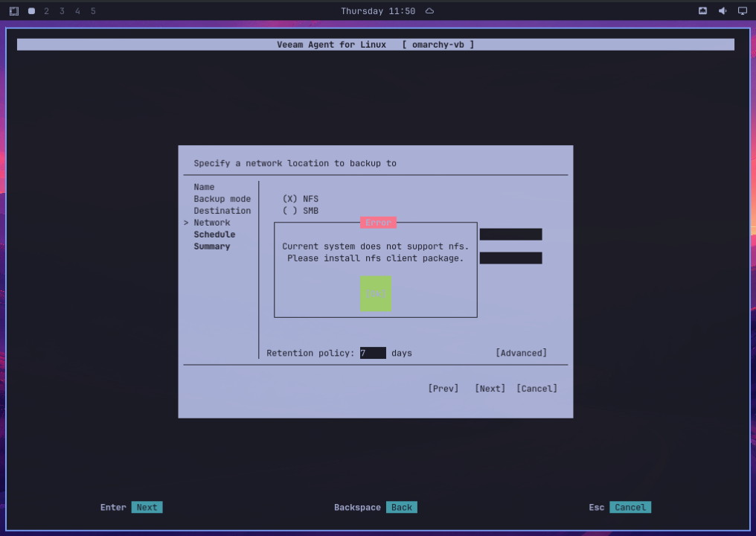
Task: Select the Network wizard step
Action: (211, 223)
